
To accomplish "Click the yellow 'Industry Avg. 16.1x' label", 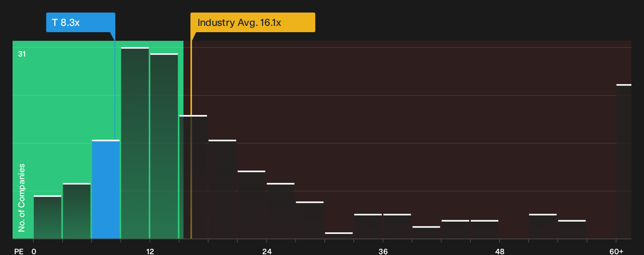I will pyautogui.click(x=252, y=22).
